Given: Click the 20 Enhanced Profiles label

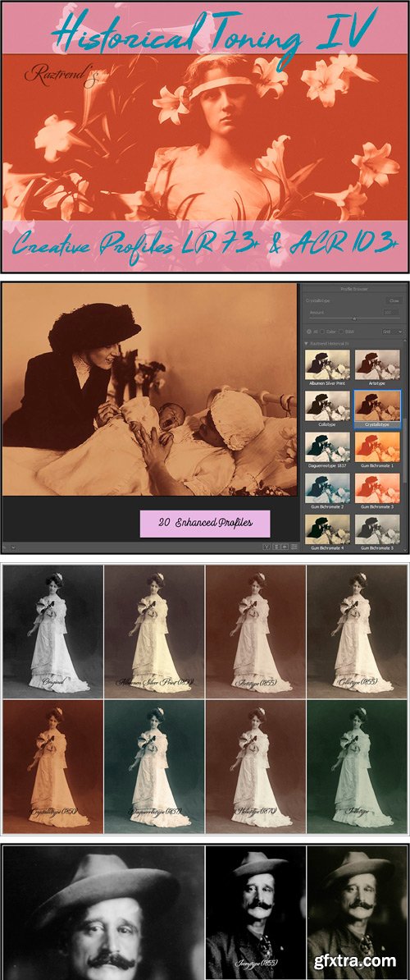Looking at the screenshot, I should (x=205, y=523).
